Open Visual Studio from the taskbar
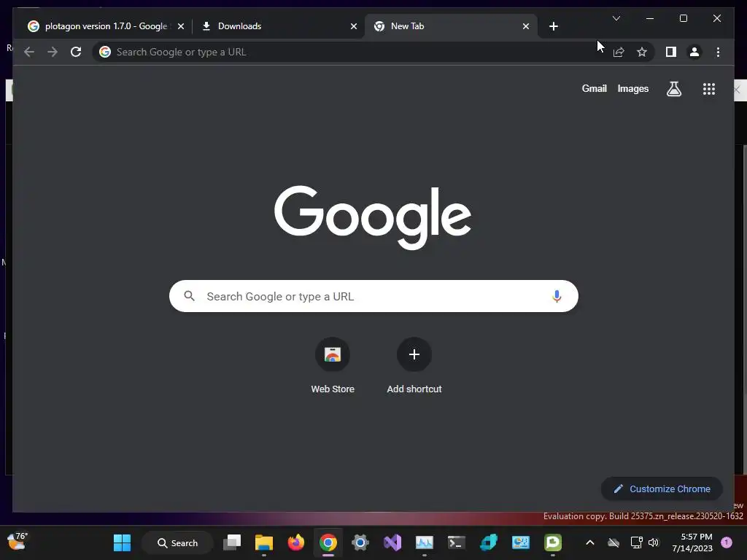Viewport: 747px width, 560px height. (x=392, y=542)
